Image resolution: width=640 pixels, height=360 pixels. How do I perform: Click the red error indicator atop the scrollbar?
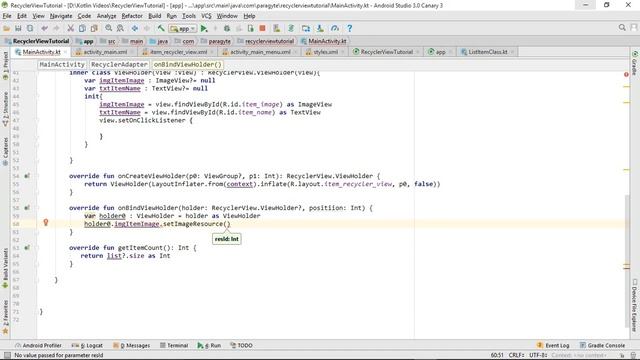pyautogui.click(x=626, y=74)
